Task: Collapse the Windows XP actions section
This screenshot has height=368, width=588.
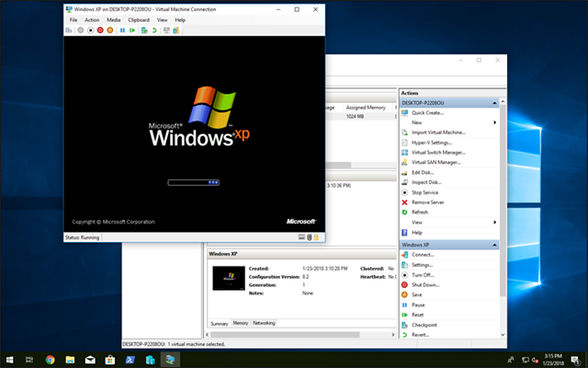Action: (x=494, y=245)
